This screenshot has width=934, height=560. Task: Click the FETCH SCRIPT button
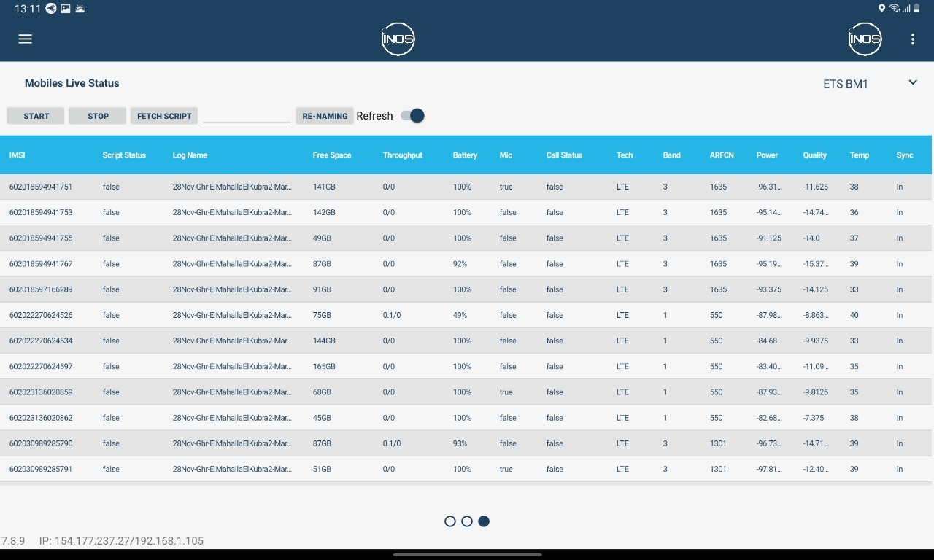coord(163,115)
